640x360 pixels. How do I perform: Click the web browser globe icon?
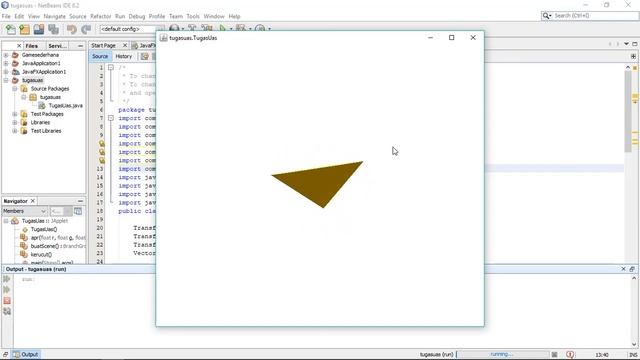tap(174, 28)
